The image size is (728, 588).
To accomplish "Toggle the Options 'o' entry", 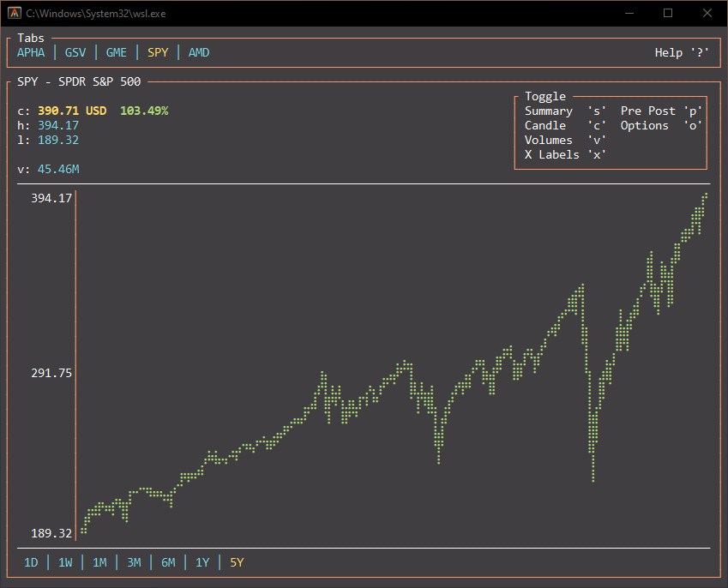I will pyautogui.click(x=661, y=125).
